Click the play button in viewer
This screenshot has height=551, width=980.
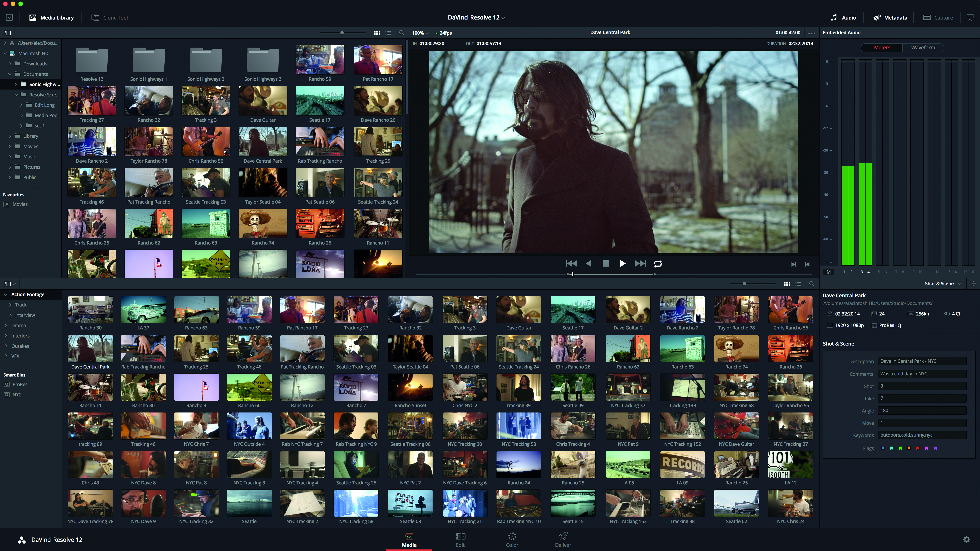point(622,263)
